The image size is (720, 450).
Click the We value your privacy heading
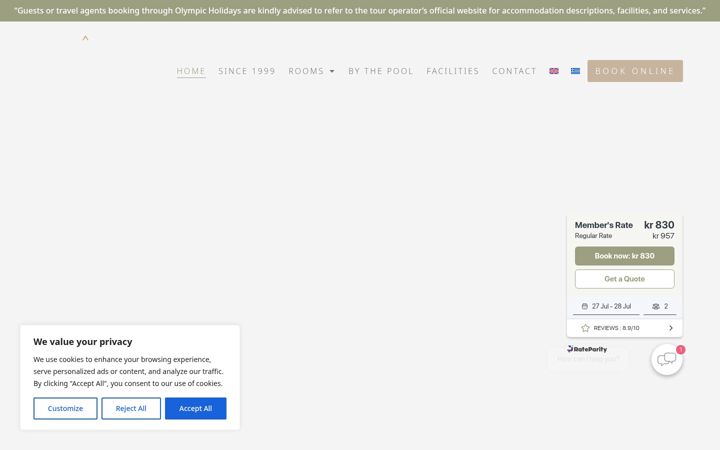[x=83, y=342]
